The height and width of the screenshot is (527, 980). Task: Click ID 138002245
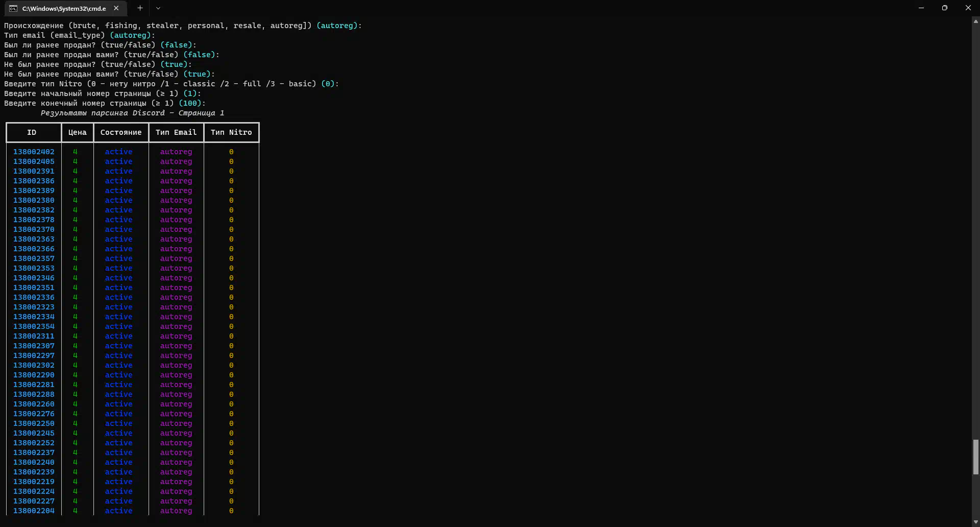pos(34,433)
